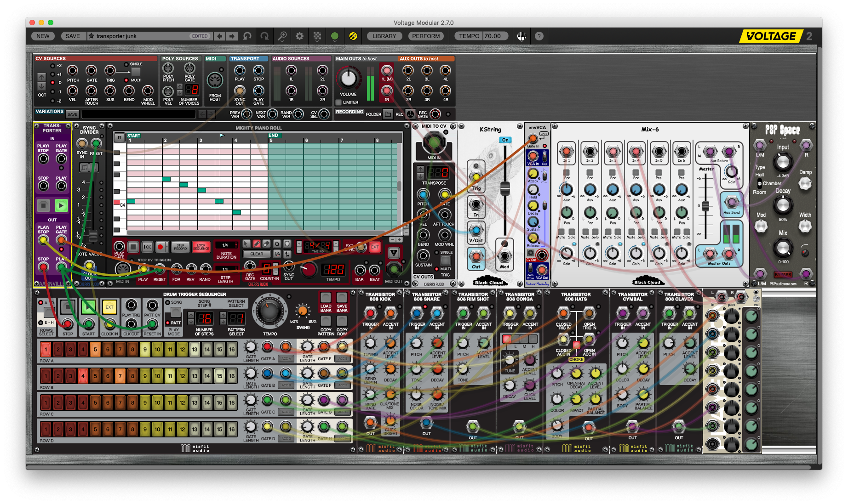This screenshot has height=504, width=848.
Task: Toggle the LIMITER checkbox in Main Outs
Action: 338,102
